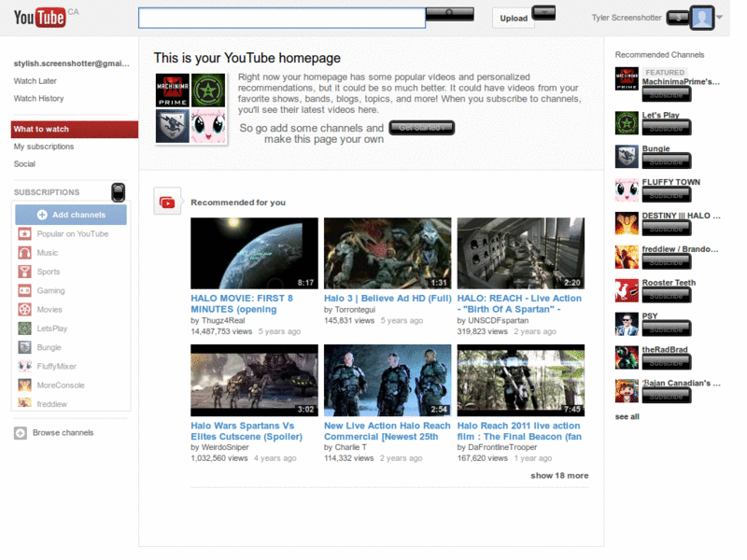Click the search magnifier button
The width and height of the screenshot is (747, 560).
coord(450,14)
